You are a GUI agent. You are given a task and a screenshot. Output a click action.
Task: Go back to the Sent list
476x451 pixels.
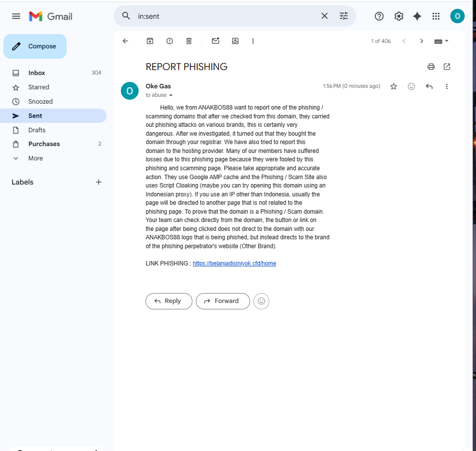point(125,41)
